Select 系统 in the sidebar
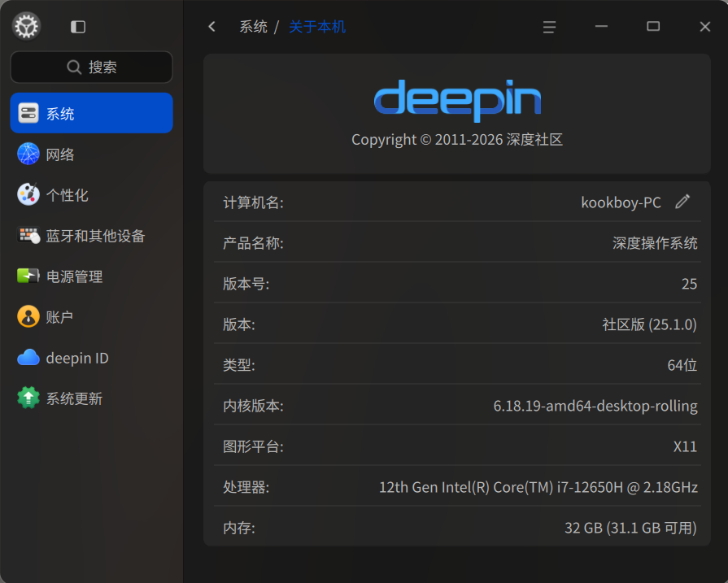Viewport: 728px width, 583px height. [91, 113]
